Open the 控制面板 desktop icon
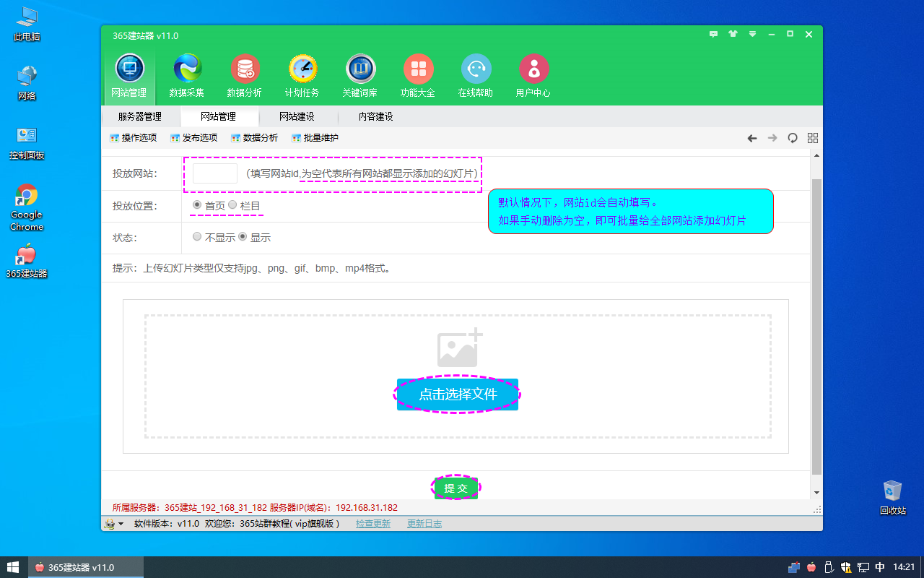The height and width of the screenshot is (578, 924). pos(27,143)
